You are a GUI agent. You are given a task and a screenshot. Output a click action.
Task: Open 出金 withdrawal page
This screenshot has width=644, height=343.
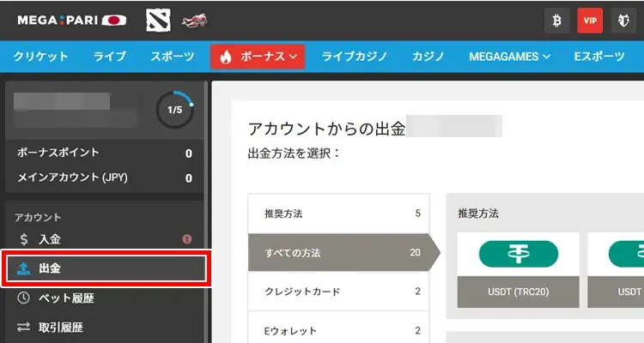pyautogui.click(x=106, y=268)
